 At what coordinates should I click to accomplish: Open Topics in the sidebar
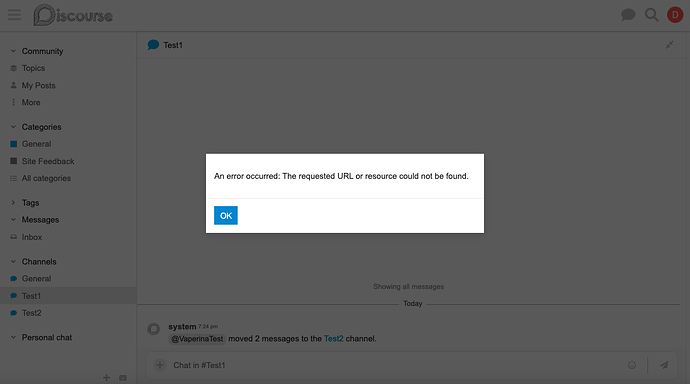(33, 68)
